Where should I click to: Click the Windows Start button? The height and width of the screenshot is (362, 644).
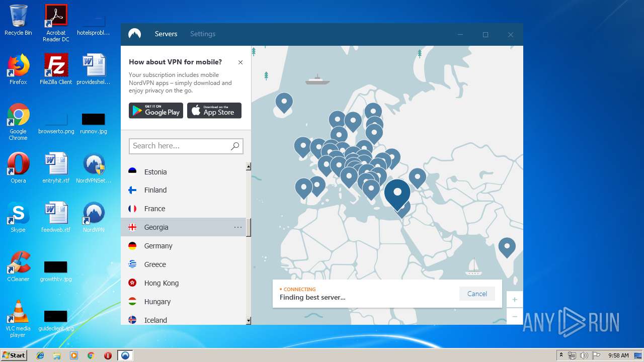[x=14, y=355]
